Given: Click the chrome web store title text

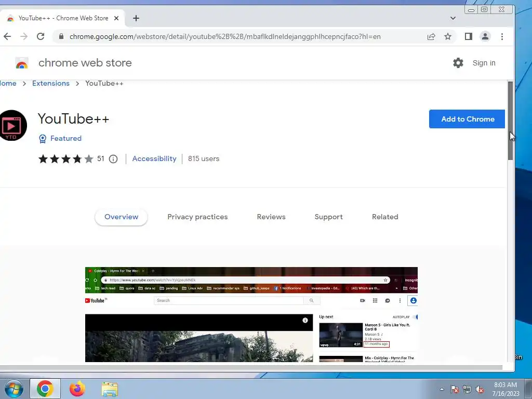Looking at the screenshot, I should click(85, 63).
